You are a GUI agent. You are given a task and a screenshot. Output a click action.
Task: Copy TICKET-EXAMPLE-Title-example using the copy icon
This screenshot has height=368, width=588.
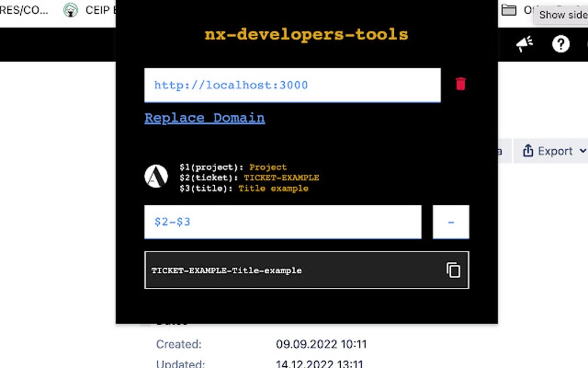[x=453, y=270]
